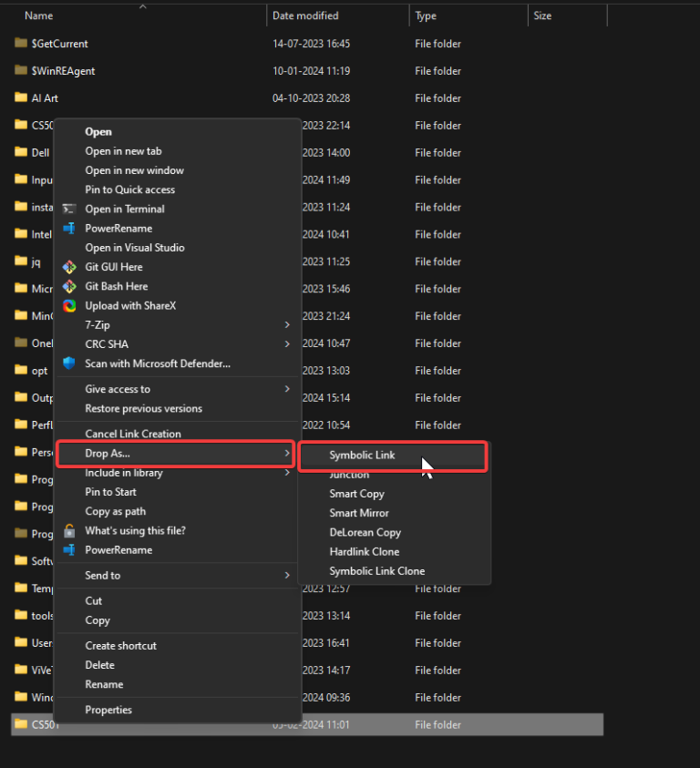This screenshot has height=768, width=700.
Task: Click the ShareX logo icon
Action: click(69, 305)
